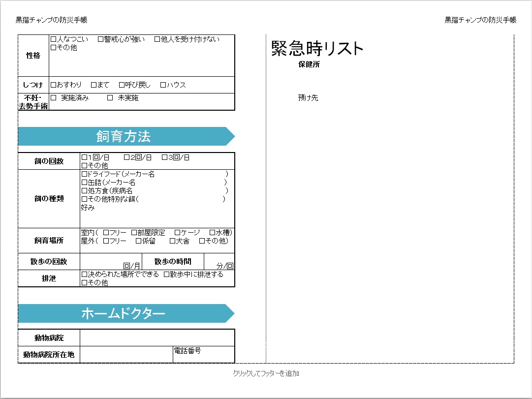
Task: Tick the ハウス checkbox
Action: (163, 85)
